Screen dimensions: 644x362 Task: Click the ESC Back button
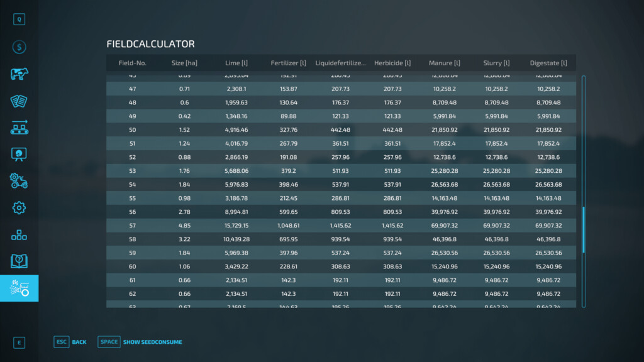coord(70,342)
